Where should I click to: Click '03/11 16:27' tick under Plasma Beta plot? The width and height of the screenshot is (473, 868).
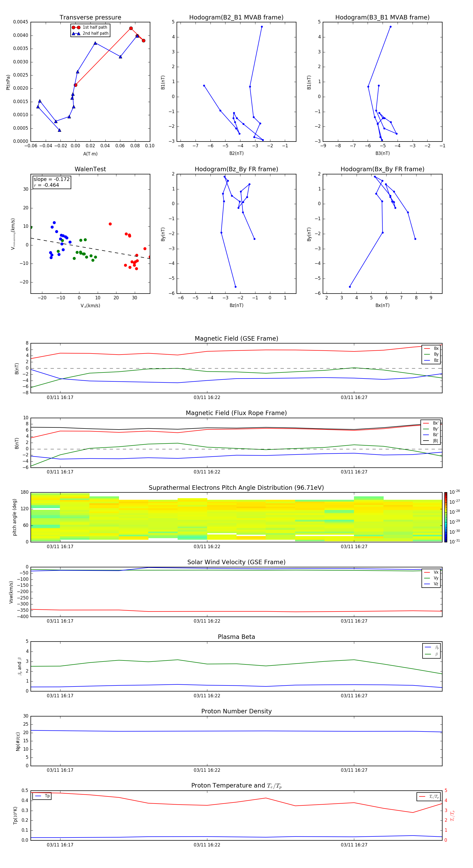[354, 695]
